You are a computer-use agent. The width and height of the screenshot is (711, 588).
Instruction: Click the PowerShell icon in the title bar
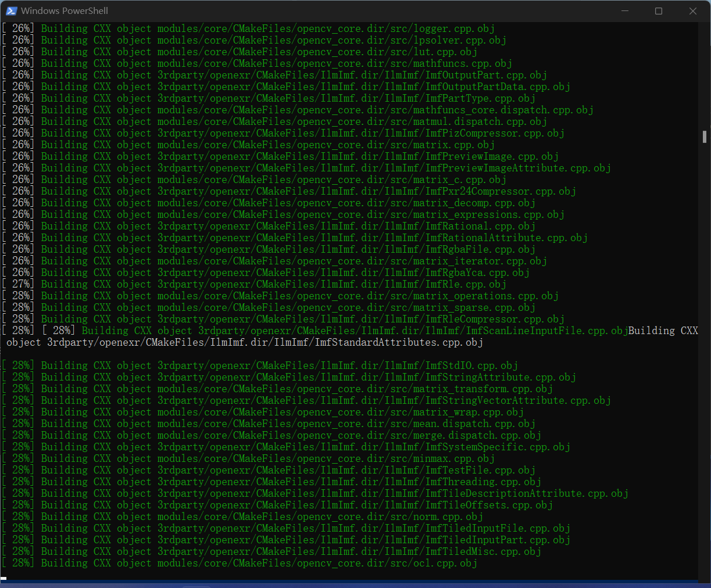(12, 10)
